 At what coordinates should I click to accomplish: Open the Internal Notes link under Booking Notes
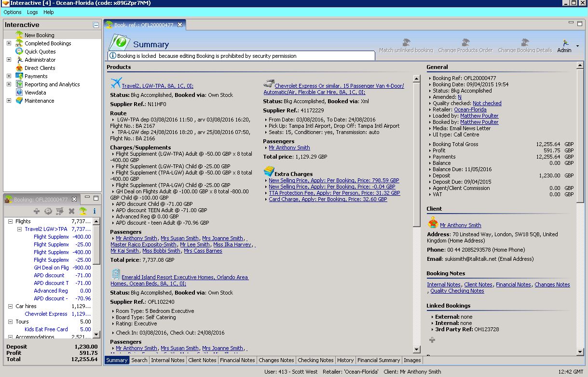443,284
